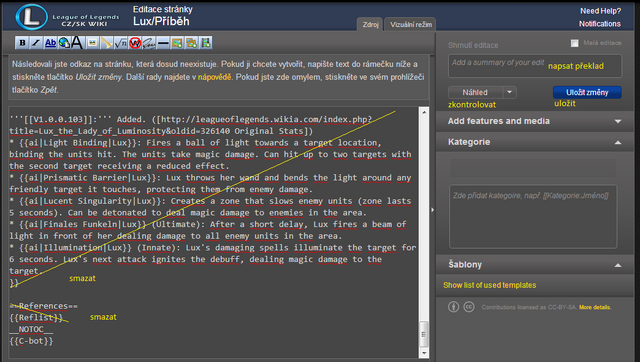Click the add image icon

click(177, 43)
